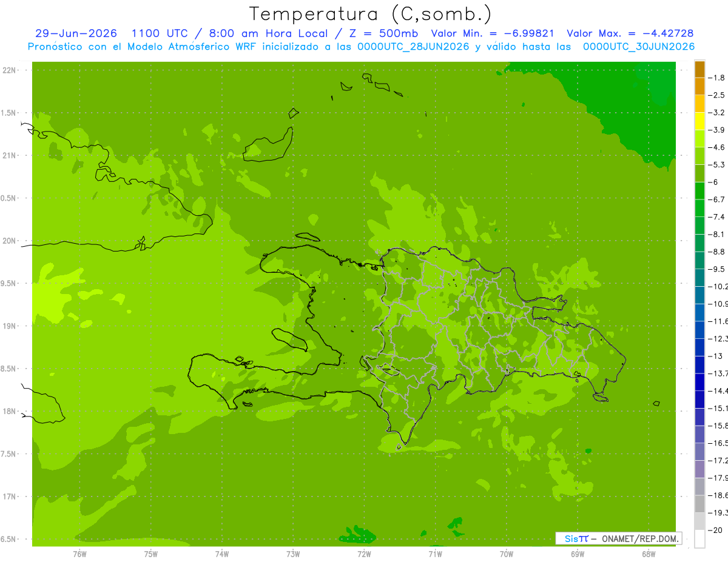Click the '76W' longitude label
The image size is (728, 562).
[x=79, y=554]
